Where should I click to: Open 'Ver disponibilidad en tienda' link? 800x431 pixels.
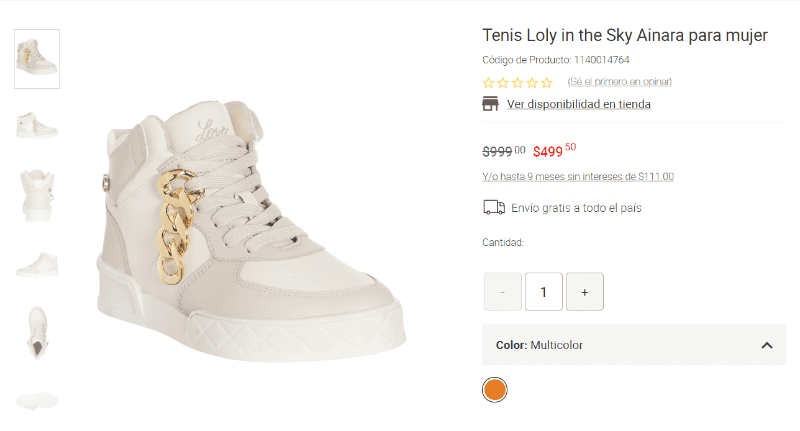[579, 104]
